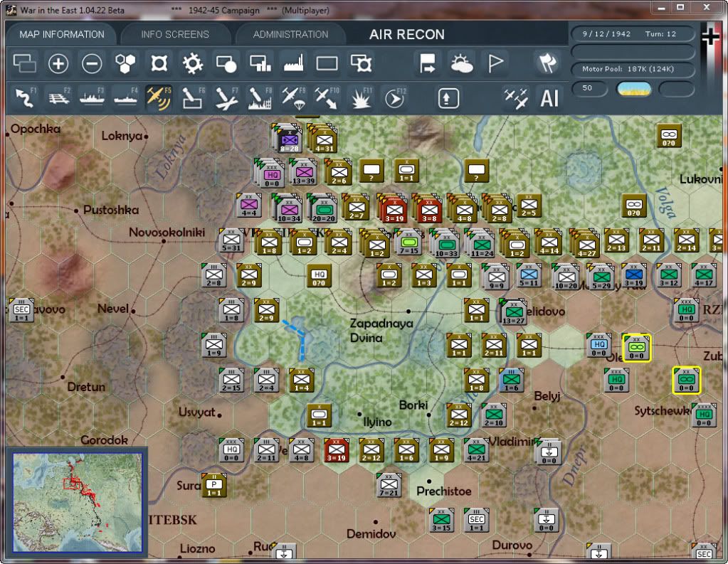
Task: Click the minimap overview thumbnail
Action: [x=77, y=502]
